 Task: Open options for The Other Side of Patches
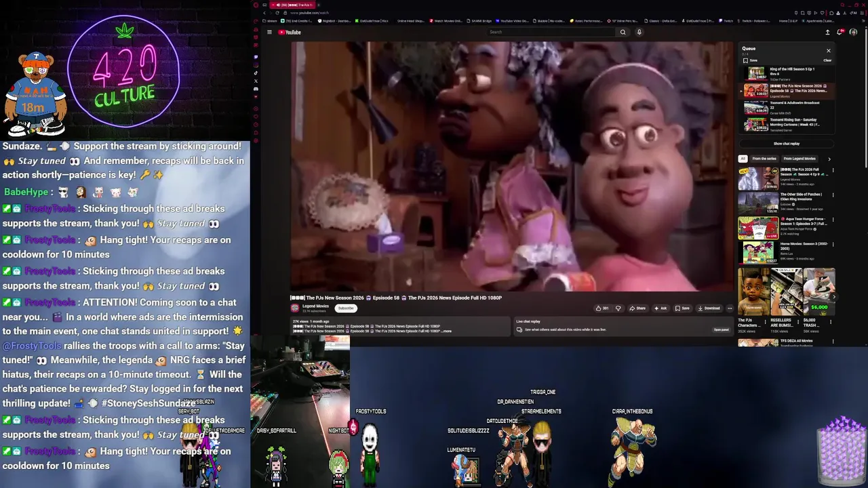[833, 195]
